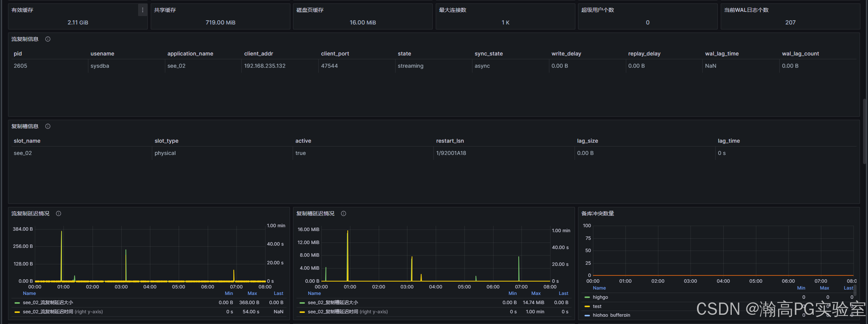
Task: Select the 47544 client port cell
Action: [x=329, y=66]
